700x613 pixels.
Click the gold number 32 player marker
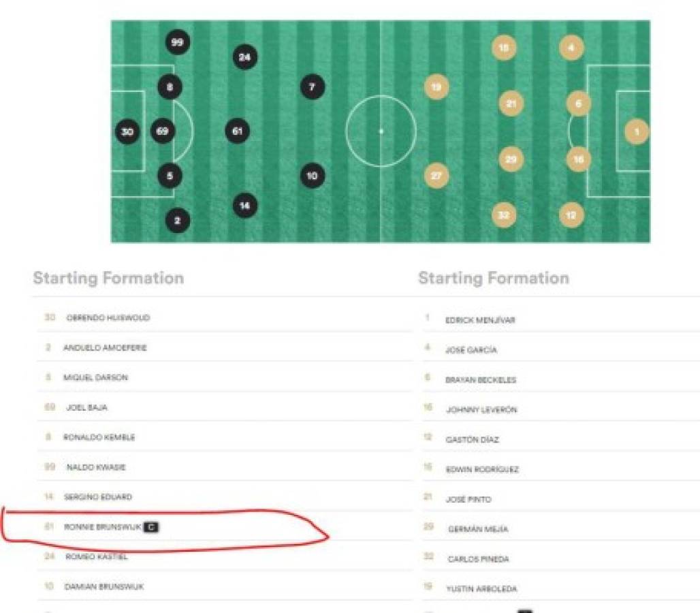click(x=503, y=215)
